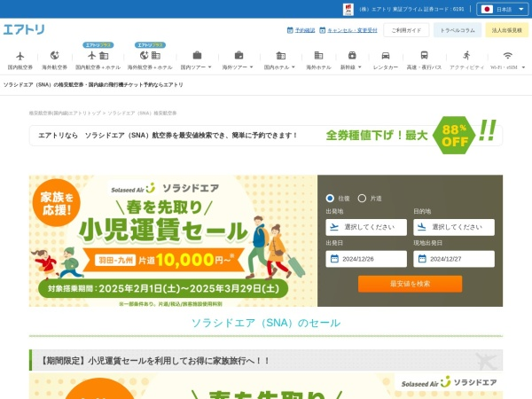Image resolution: width=532 pixels, height=399 pixels.
Task: Click the 海外ツアー suitcase icon
Action: point(239,55)
